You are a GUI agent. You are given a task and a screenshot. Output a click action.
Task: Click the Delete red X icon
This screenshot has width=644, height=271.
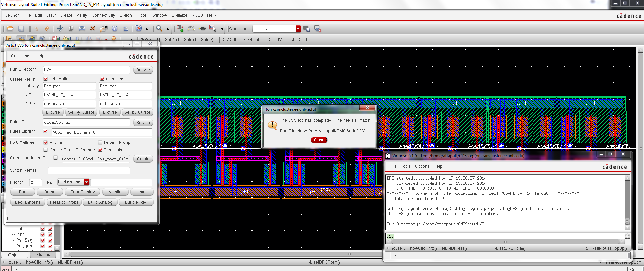[93, 28]
